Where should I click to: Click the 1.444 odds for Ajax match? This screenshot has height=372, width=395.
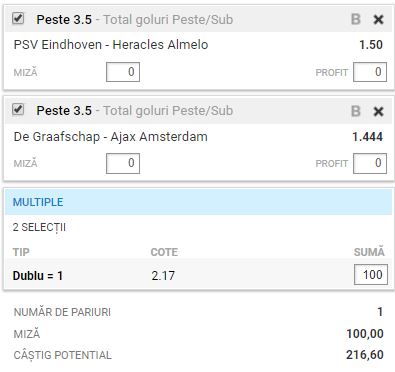(368, 137)
